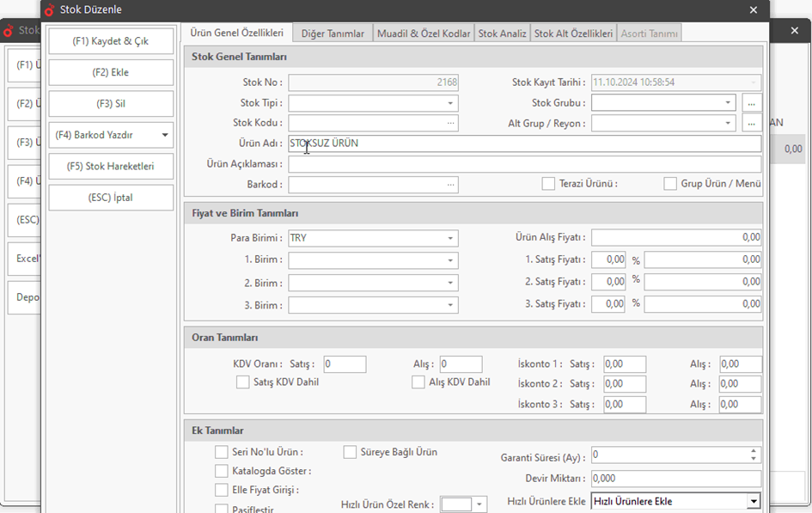Image resolution: width=812 pixels, height=513 pixels.
Task: Check the Pasifleştir checkbox
Action: click(x=221, y=509)
